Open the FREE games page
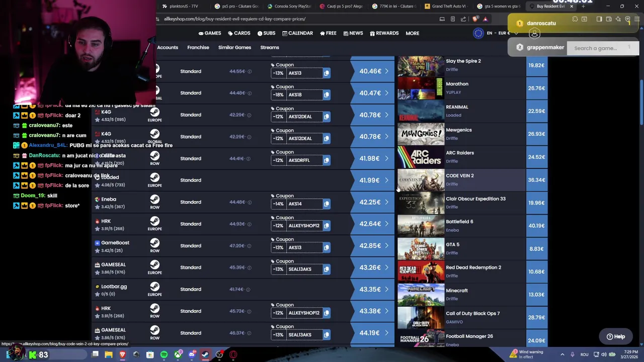The width and height of the screenshot is (644, 362). coord(328,33)
